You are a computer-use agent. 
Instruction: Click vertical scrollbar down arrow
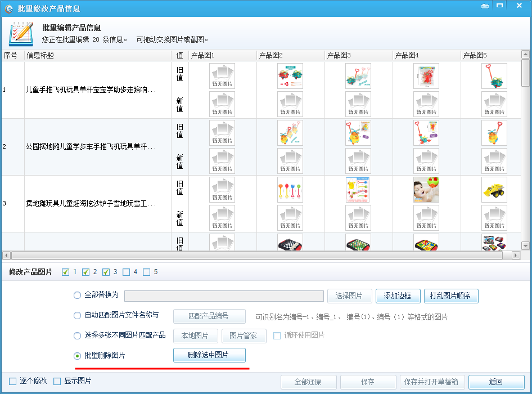pos(525,246)
